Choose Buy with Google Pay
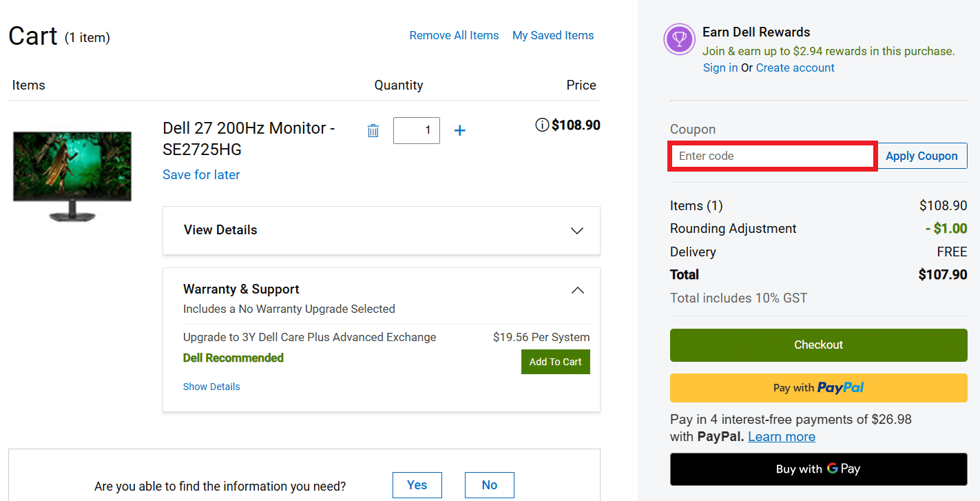 [x=818, y=469]
